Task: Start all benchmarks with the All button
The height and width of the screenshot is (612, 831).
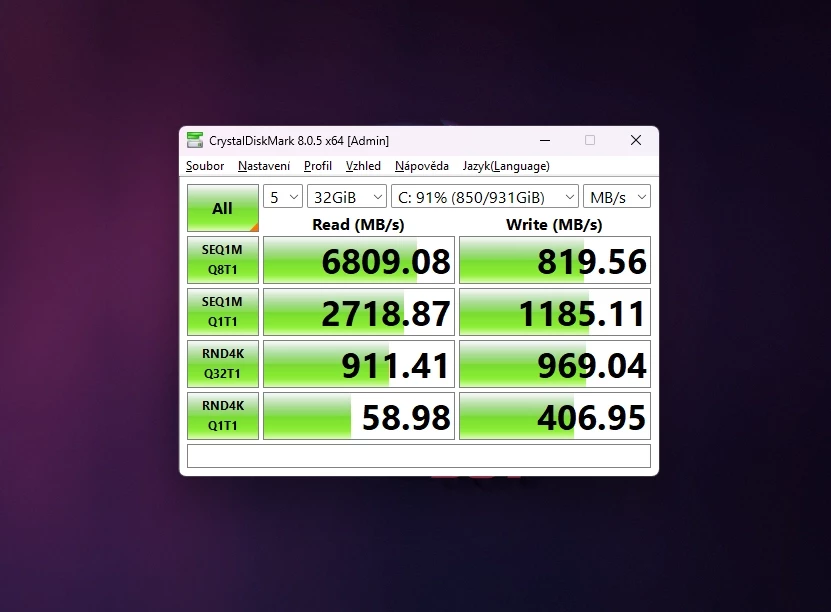Action: pos(223,208)
